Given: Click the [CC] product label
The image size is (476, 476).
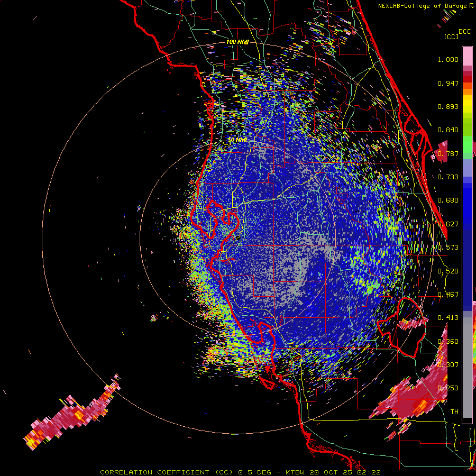Looking at the screenshot, I should pyautogui.click(x=451, y=36).
